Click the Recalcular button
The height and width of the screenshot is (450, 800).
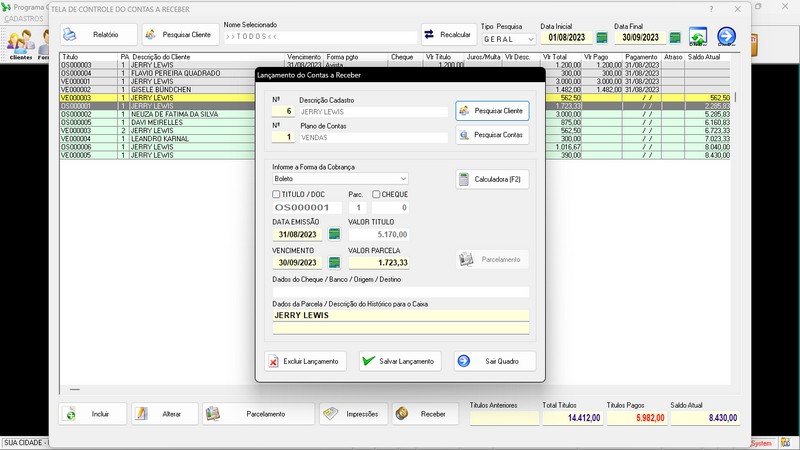(x=447, y=35)
